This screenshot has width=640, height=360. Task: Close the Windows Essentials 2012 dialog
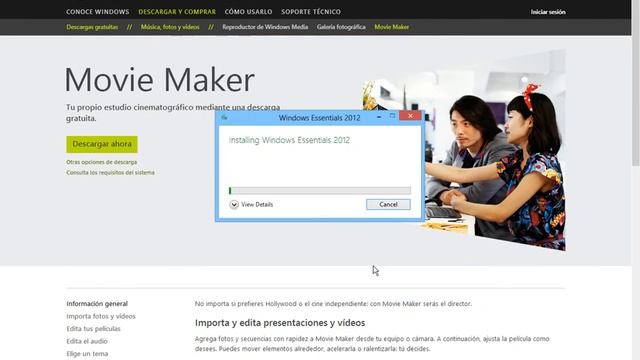coord(410,116)
